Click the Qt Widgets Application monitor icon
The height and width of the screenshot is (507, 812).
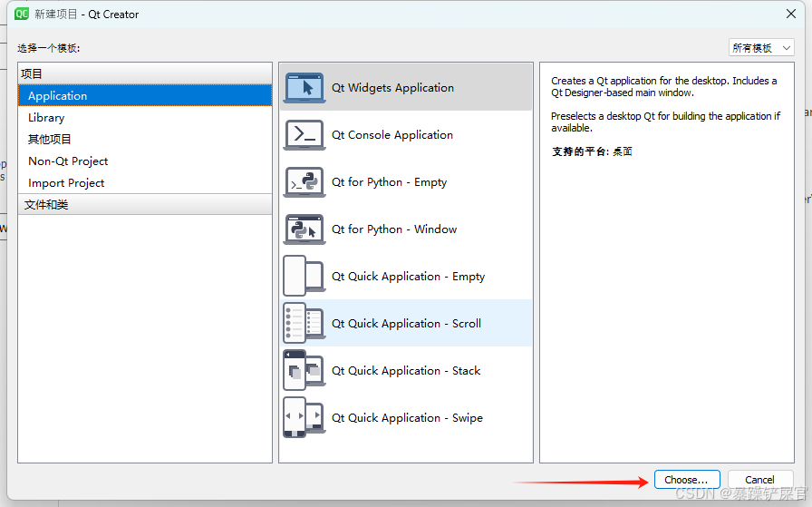(x=304, y=88)
